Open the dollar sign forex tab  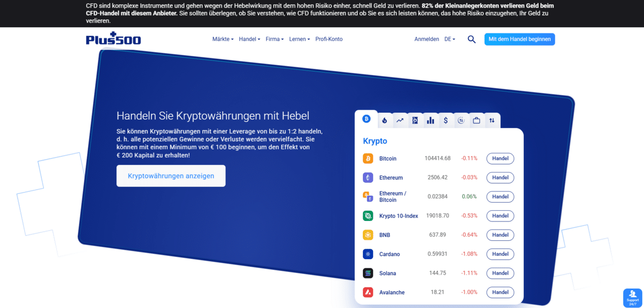[446, 120]
